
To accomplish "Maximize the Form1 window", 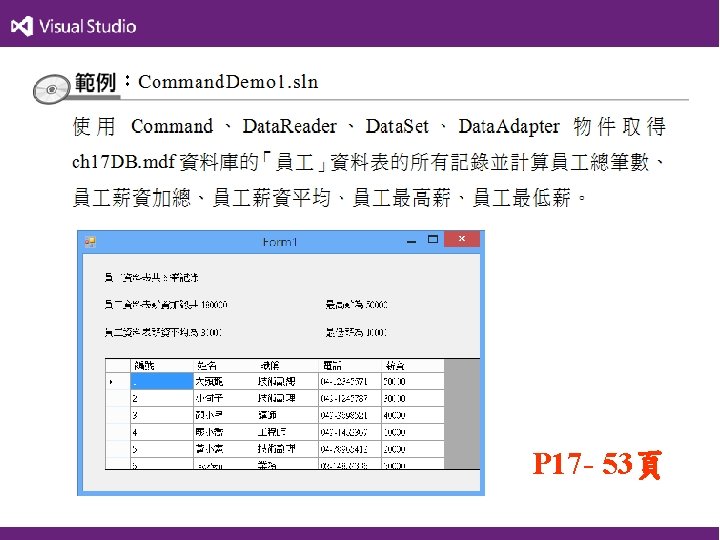I will click(x=433, y=239).
